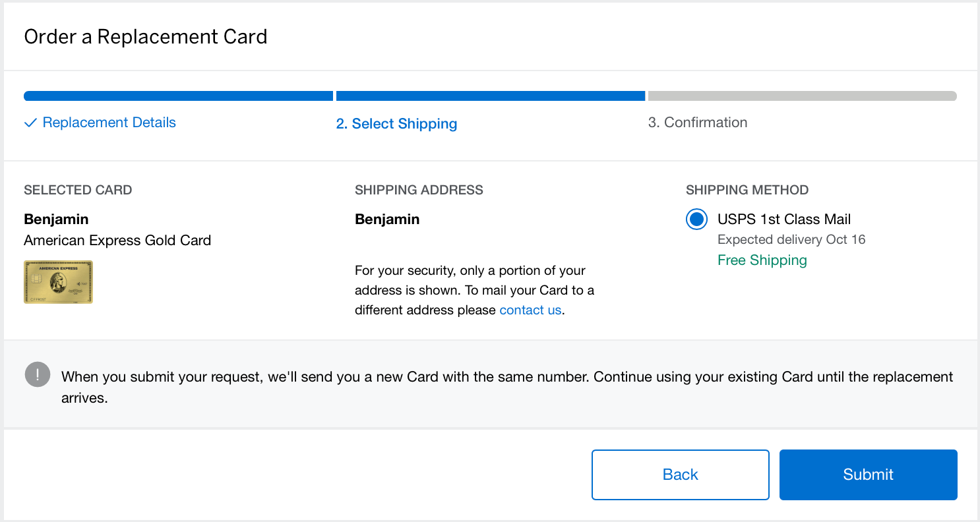Click the American Express Gold Card image

(58, 282)
